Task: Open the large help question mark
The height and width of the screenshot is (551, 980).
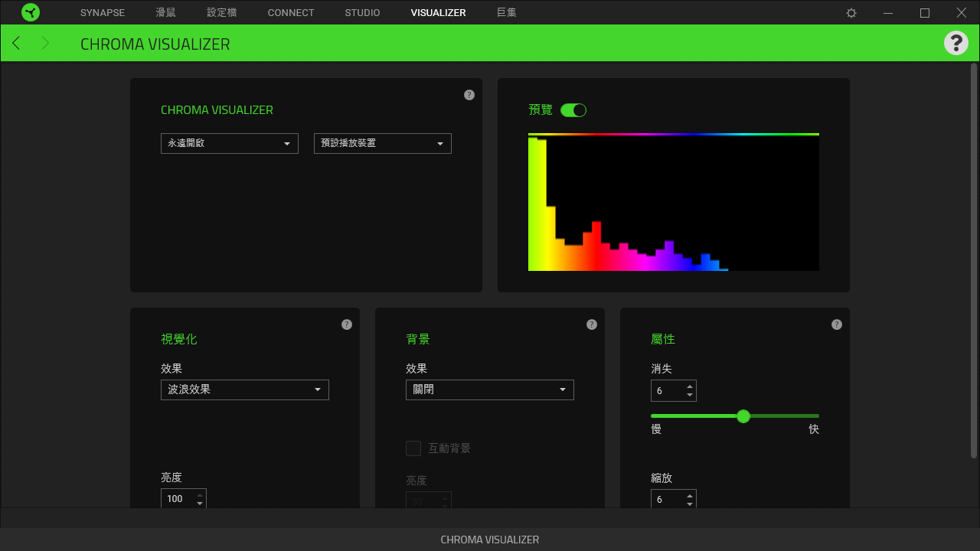Action: tap(956, 43)
